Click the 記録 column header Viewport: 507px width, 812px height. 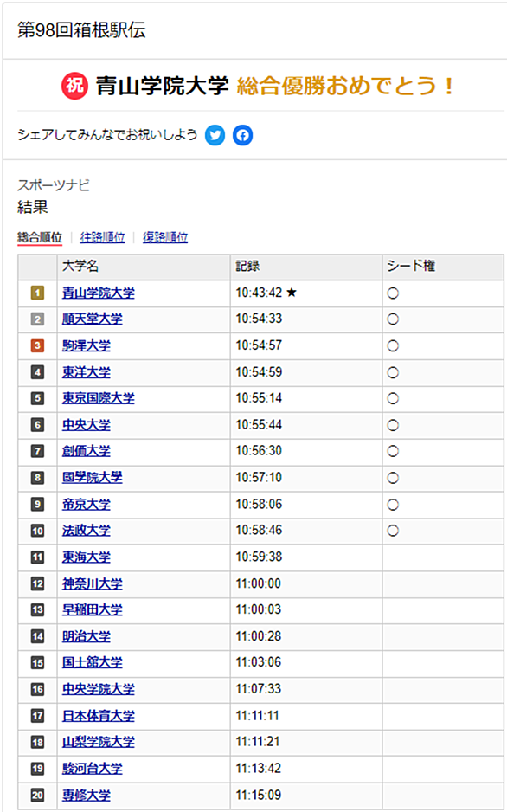(x=247, y=266)
